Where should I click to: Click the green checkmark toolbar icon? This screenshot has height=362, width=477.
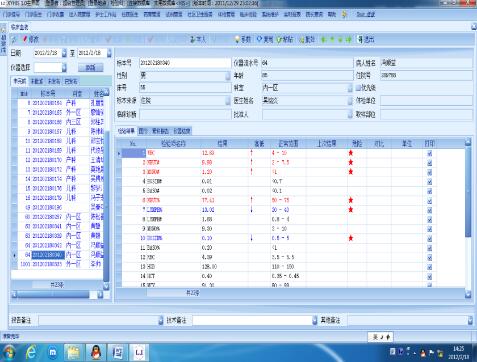pyautogui.click(x=279, y=39)
